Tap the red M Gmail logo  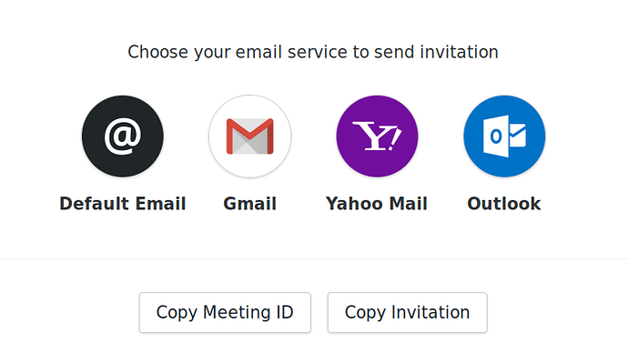249,137
